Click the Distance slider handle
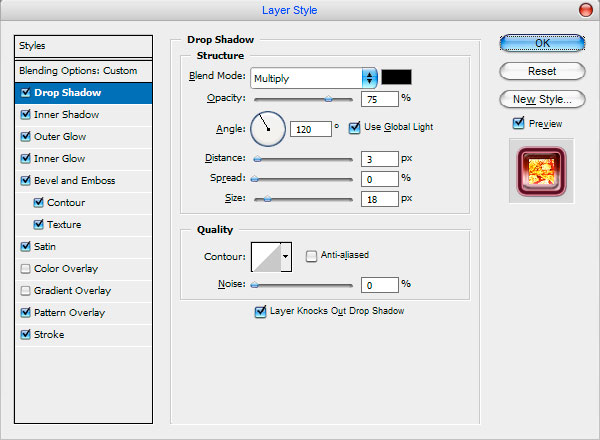This screenshot has width=600, height=440. click(258, 159)
